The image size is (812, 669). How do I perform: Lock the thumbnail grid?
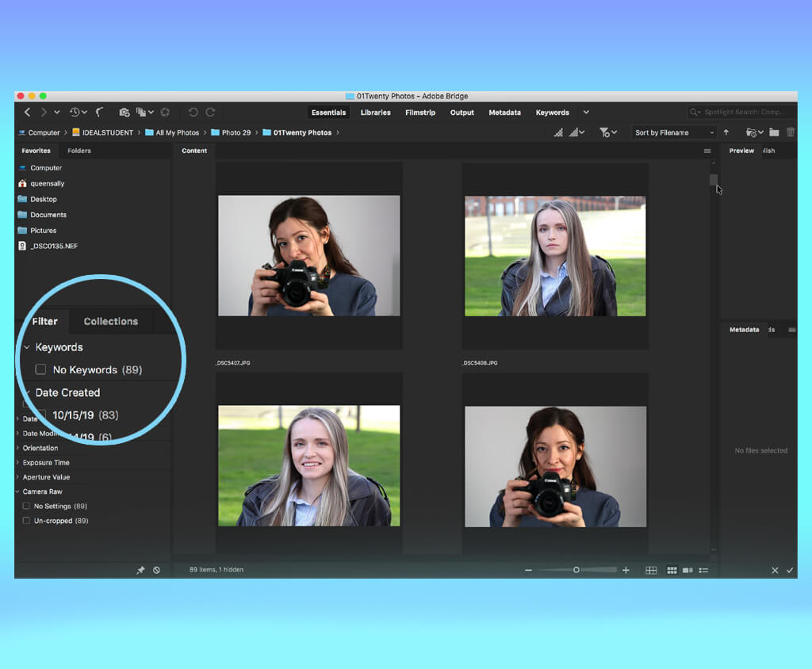[652, 570]
